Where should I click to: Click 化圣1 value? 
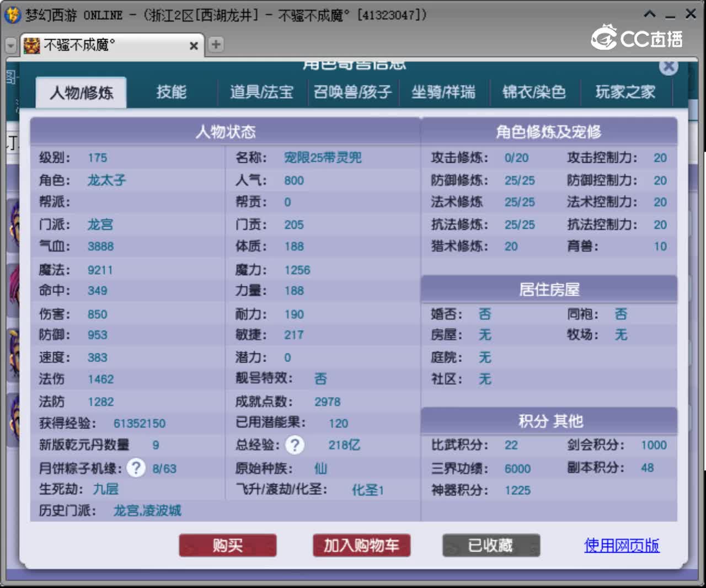coord(368,490)
